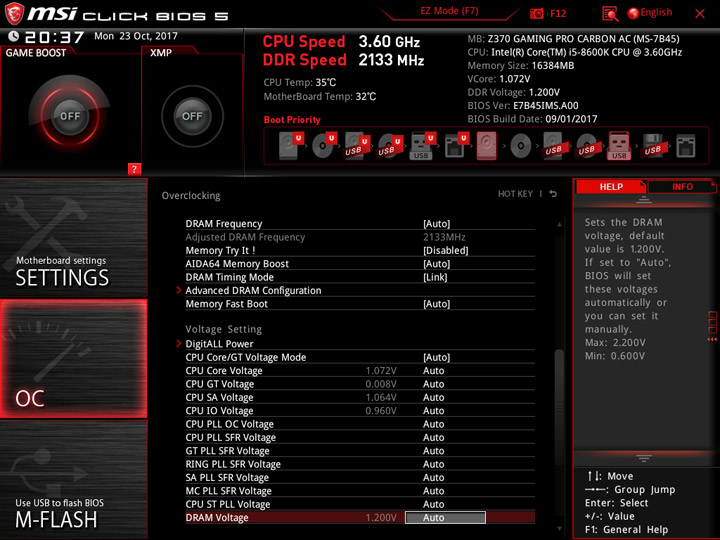Open the M-FLASH BIOS flashing section
Screen dimensions: 720x540
[73, 479]
